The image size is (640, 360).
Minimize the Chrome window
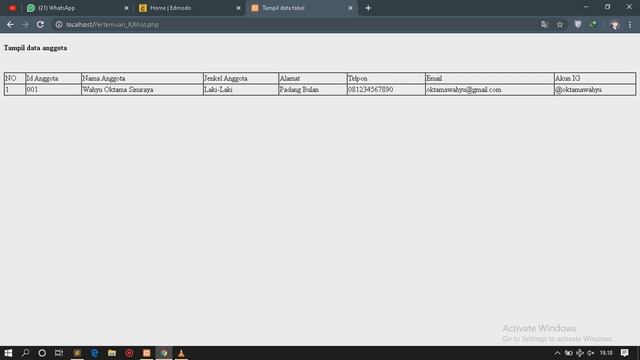pyautogui.click(x=586, y=7)
